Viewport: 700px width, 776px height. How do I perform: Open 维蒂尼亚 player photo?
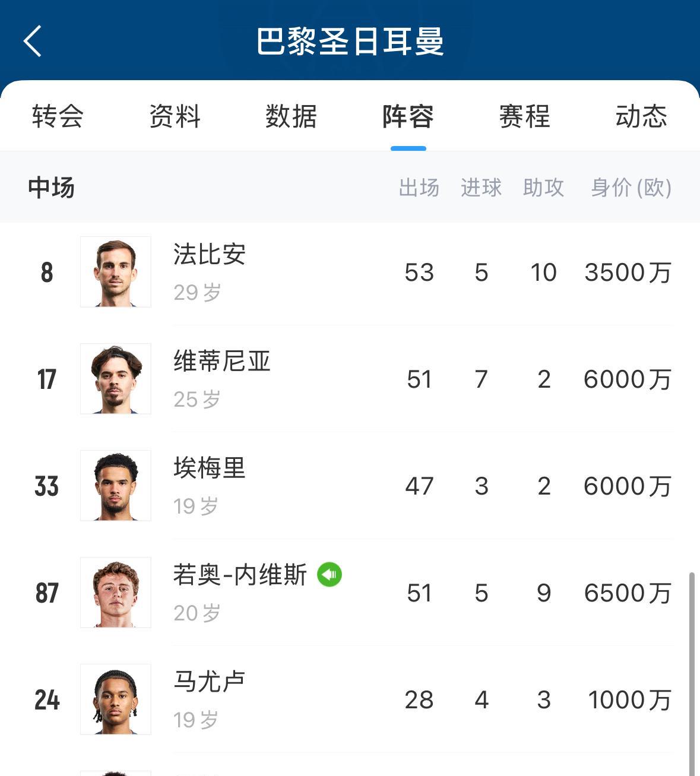coord(116,379)
